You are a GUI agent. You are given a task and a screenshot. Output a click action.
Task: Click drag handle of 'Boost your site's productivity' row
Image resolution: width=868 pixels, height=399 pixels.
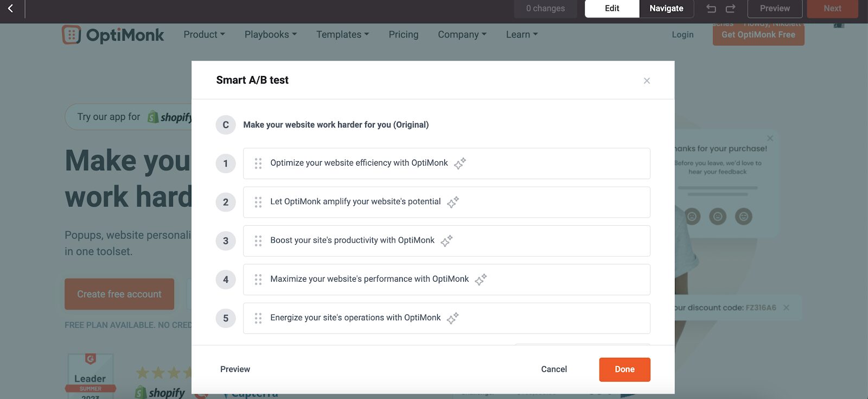click(x=258, y=241)
